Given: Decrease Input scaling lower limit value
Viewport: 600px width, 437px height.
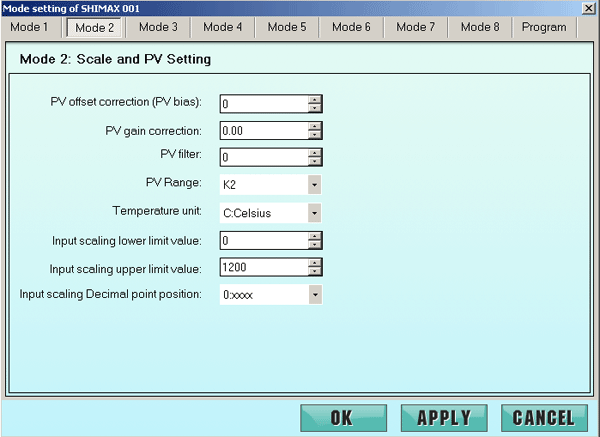Looking at the screenshot, I should 315,245.
